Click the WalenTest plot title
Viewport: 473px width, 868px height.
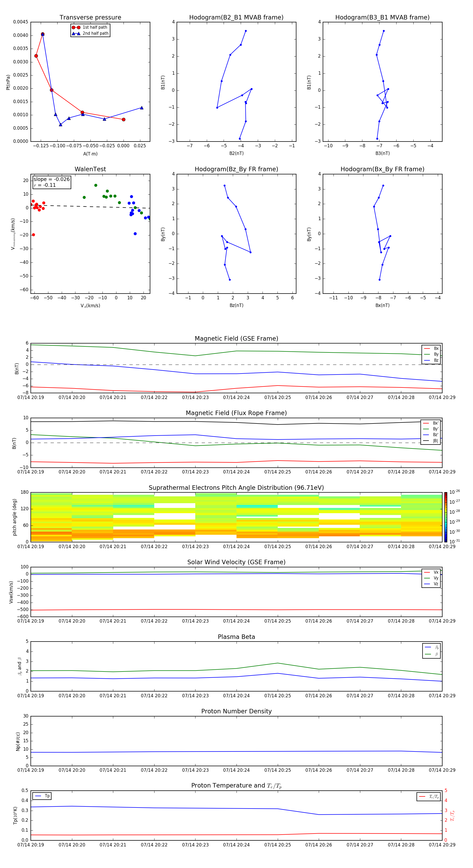[x=90, y=169]
